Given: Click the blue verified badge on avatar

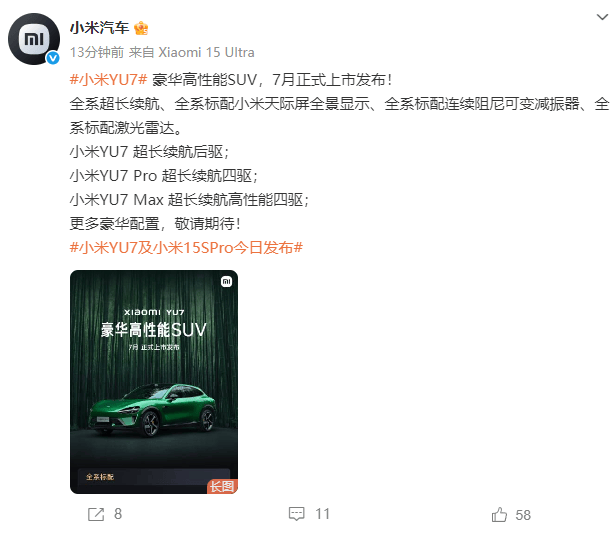Looking at the screenshot, I should pos(53,58).
